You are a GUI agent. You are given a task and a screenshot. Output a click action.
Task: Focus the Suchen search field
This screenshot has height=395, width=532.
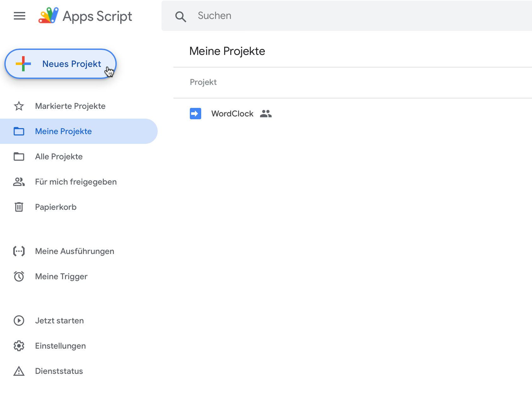pos(347,16)
